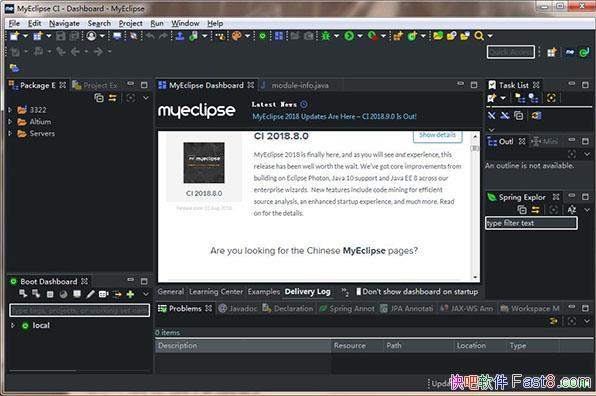Switch to the green Spring perspective icon
Screen dimensions: 596x396
coord(584,52)
